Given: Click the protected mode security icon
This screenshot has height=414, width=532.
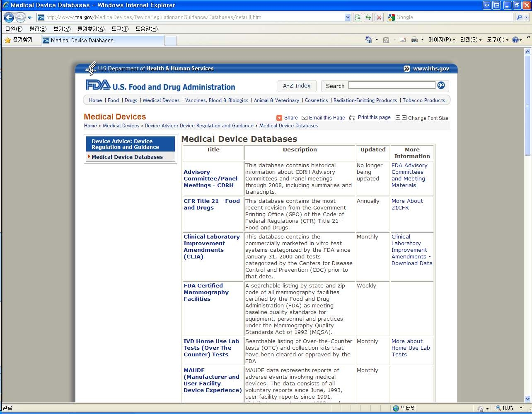Looking at the screenshot, I should tap(480, 409).
